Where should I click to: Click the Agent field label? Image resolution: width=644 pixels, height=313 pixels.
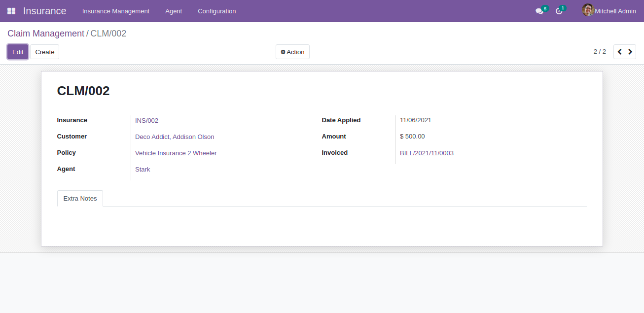[66, 169]
